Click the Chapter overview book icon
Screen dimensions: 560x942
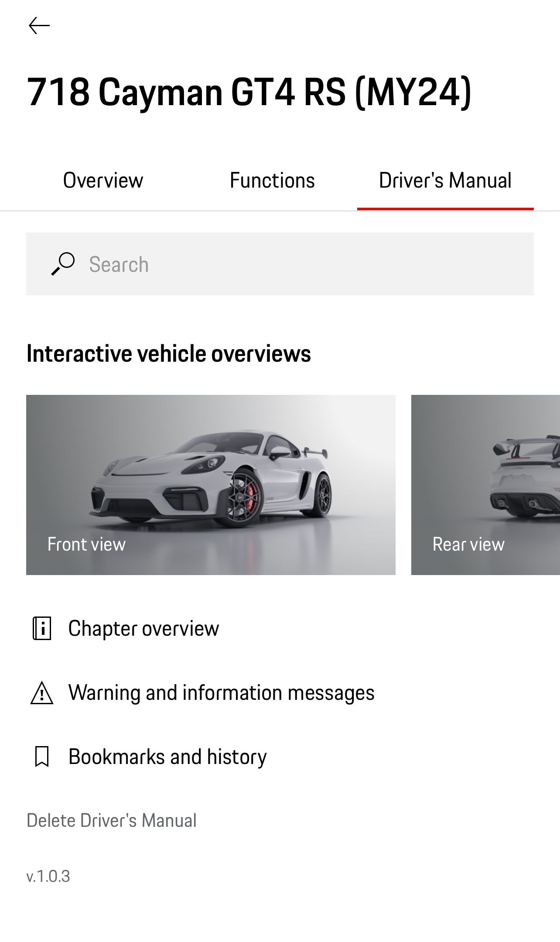(x=42, y=628)
